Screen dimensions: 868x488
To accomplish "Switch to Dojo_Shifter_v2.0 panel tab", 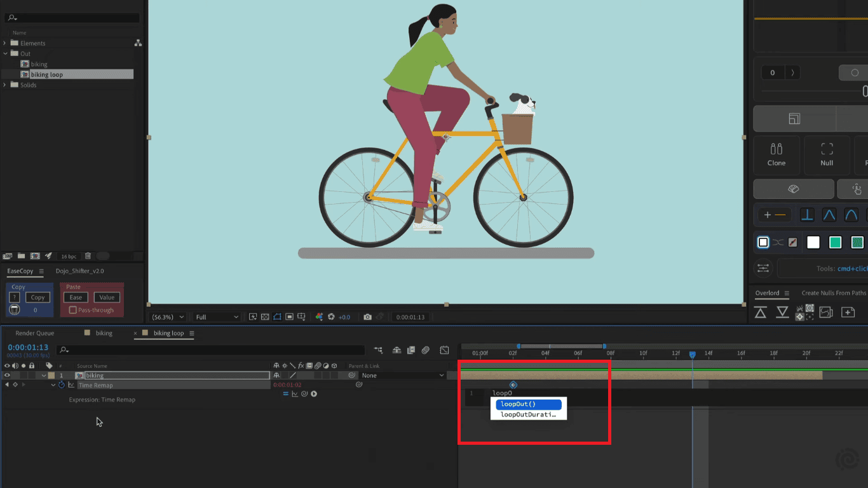I will point(80,271).
